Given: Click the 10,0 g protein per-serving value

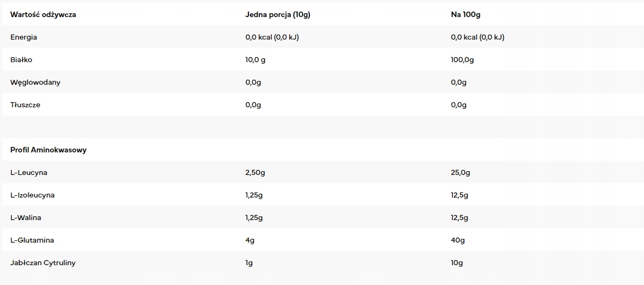Looking at the screenshot, I should pyautogui.click(x=255, y=60).
